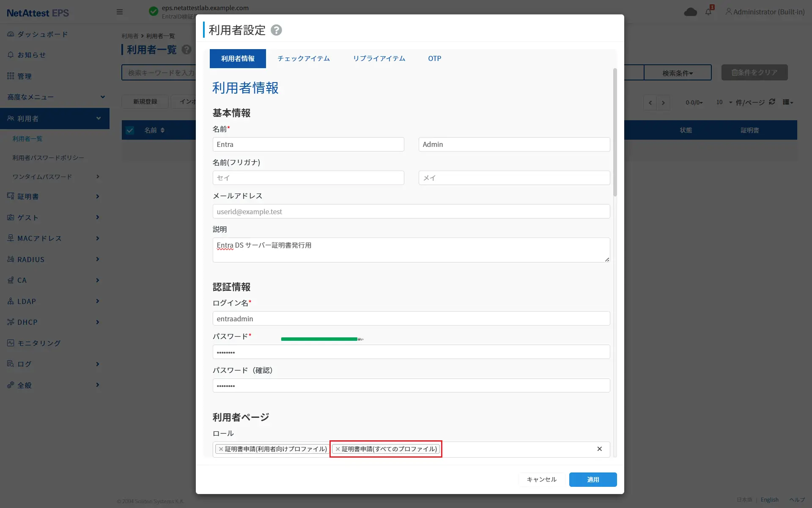Click the refresh icon beside 件/ページ
Screen dimensions: 812x508
(772, 102)
